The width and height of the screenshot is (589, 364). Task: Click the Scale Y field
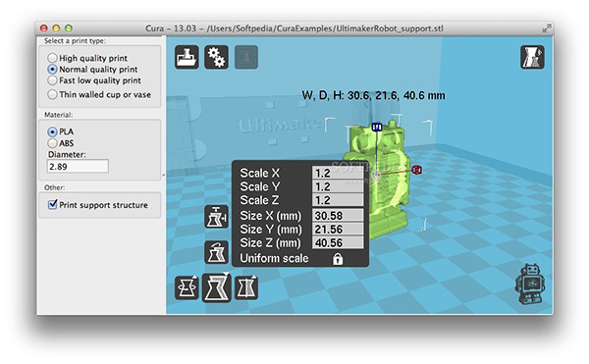(x=338, y=186)
